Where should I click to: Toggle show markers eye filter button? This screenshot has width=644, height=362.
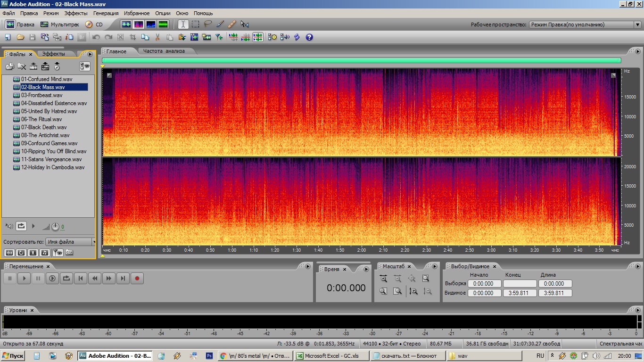58,253
